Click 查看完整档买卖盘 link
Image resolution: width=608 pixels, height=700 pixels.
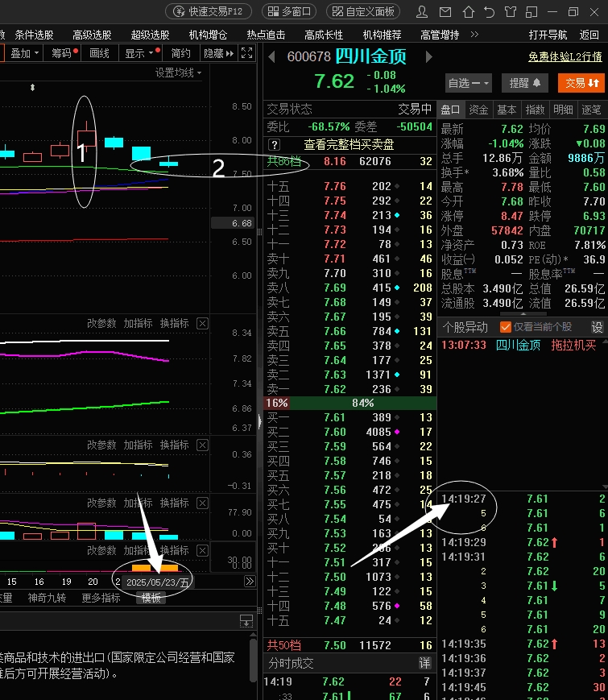pyautogui.click(x=349, y=145)
